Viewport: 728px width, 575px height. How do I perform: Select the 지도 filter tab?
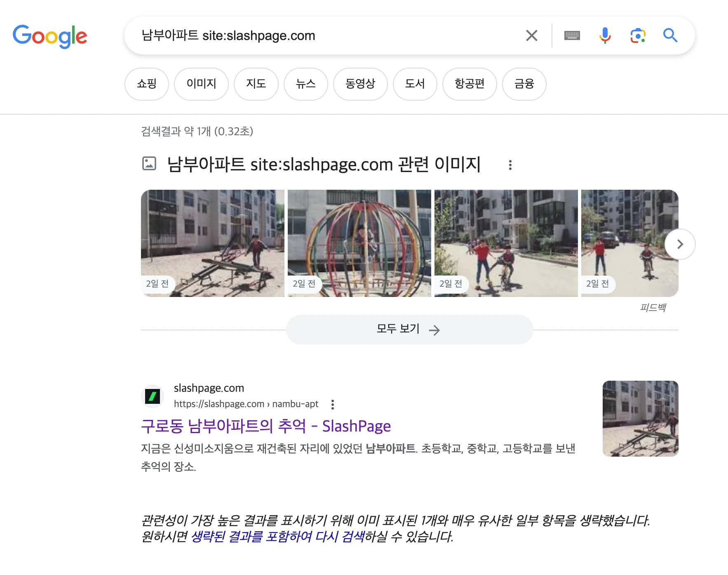(256, 84)
